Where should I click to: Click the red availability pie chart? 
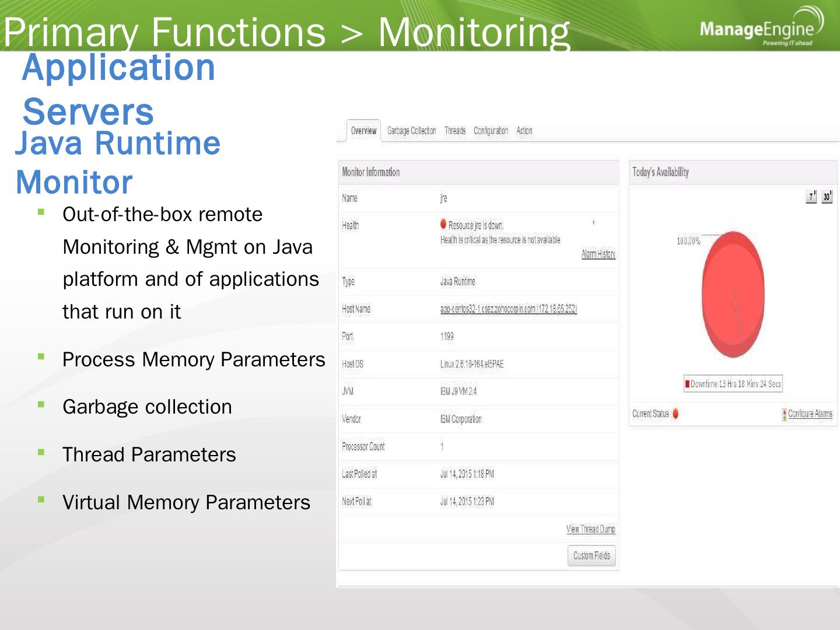(733, 295)
